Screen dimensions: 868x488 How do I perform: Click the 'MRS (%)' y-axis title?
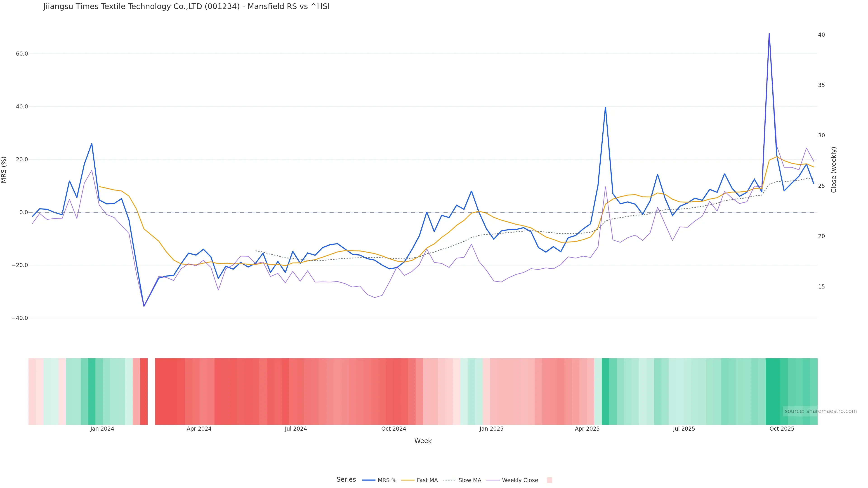pyautogui.click(x=4, y=170)
